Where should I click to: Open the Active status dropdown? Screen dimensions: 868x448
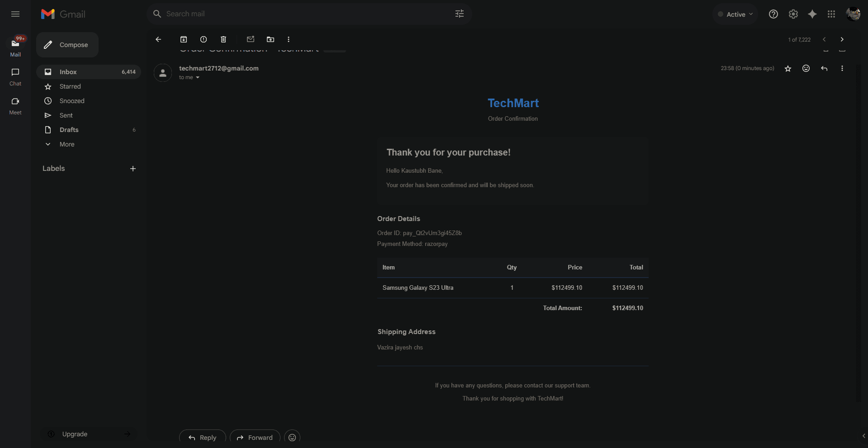tap(735, 14)
